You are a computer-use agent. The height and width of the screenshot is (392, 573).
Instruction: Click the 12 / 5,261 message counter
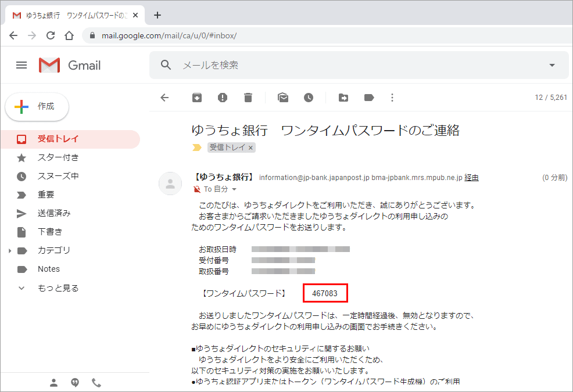[551, 98]
